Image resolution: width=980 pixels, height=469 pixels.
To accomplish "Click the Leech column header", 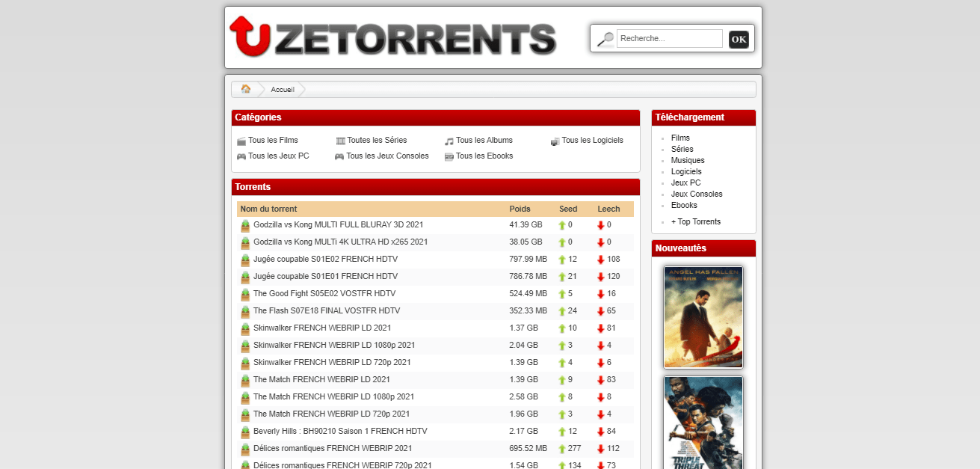I will coord(608,209).
